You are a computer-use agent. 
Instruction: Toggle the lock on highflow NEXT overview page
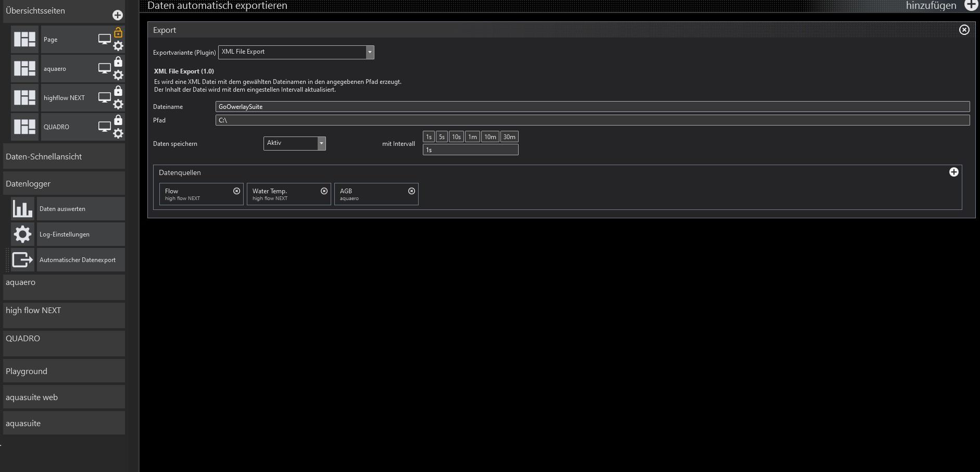click(118, 91)
